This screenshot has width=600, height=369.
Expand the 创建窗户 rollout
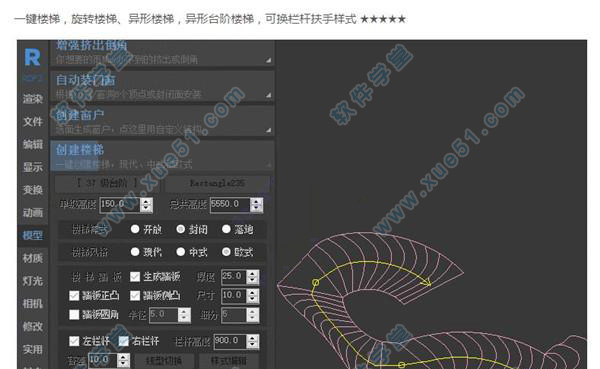tap(162, 121)
